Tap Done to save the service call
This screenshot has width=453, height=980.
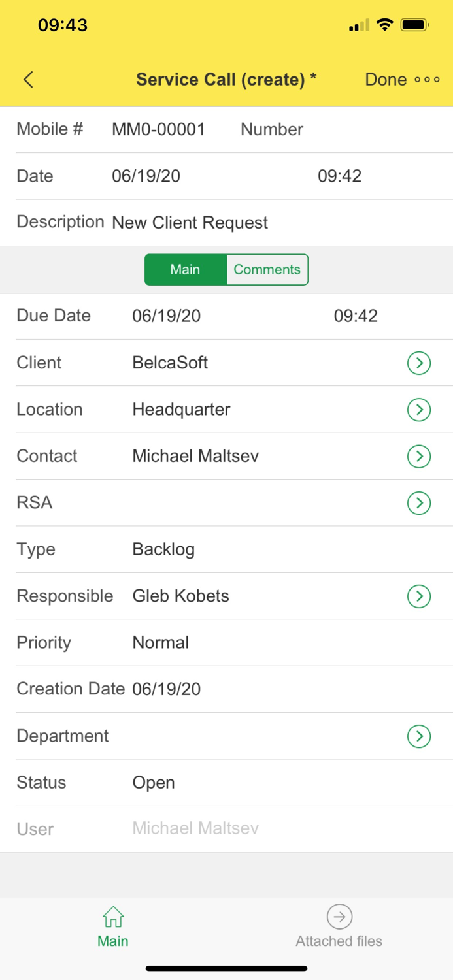tap(386, 79)
